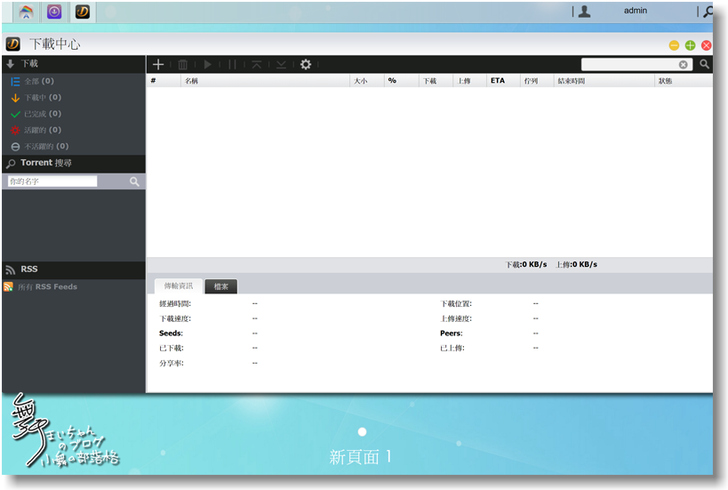Open settings gear in download toolbar

point(306,64)
